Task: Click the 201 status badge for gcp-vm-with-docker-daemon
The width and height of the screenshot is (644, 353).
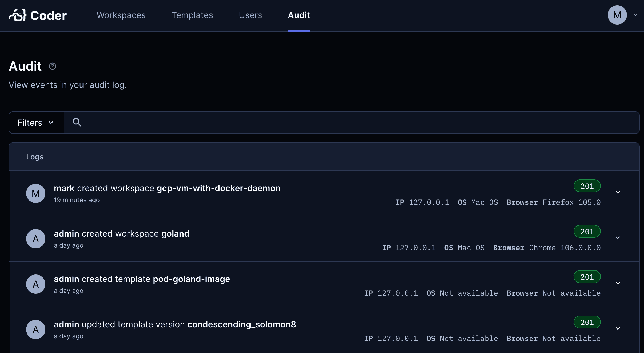Action: [587, 186]
